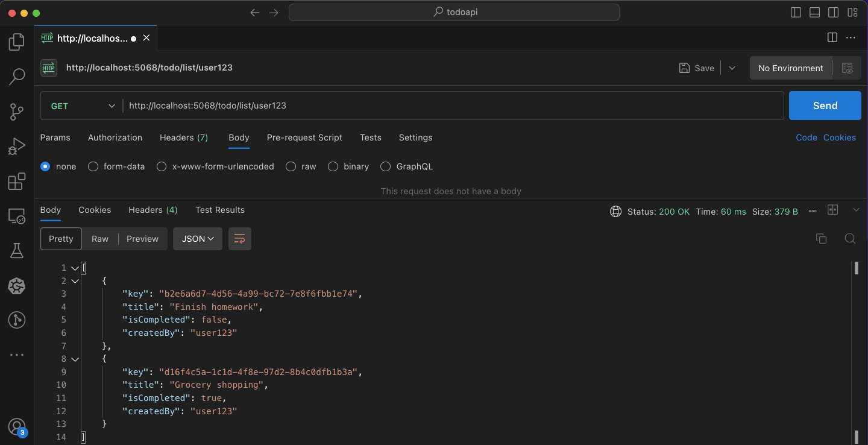This screenshot has height=445, width=868.
Task: Open the response Headers (4) tab
Action: pyautogui.click(x=153, y=210)
